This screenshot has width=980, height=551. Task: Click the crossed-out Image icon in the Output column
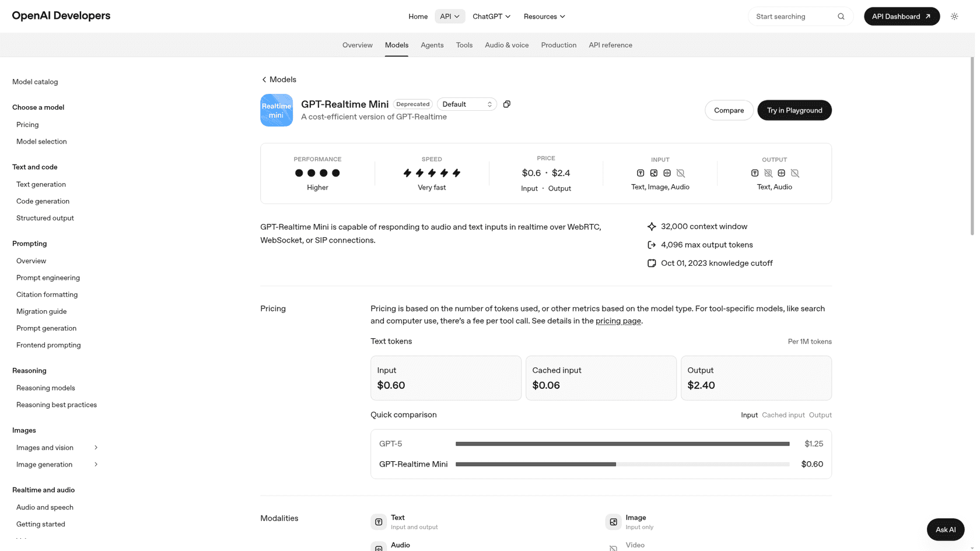[768, 173]
